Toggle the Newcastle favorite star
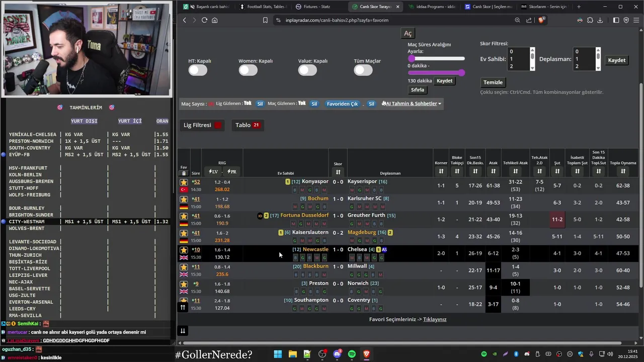This screenshot has width=644, height=362. click(x=184, y=250)
